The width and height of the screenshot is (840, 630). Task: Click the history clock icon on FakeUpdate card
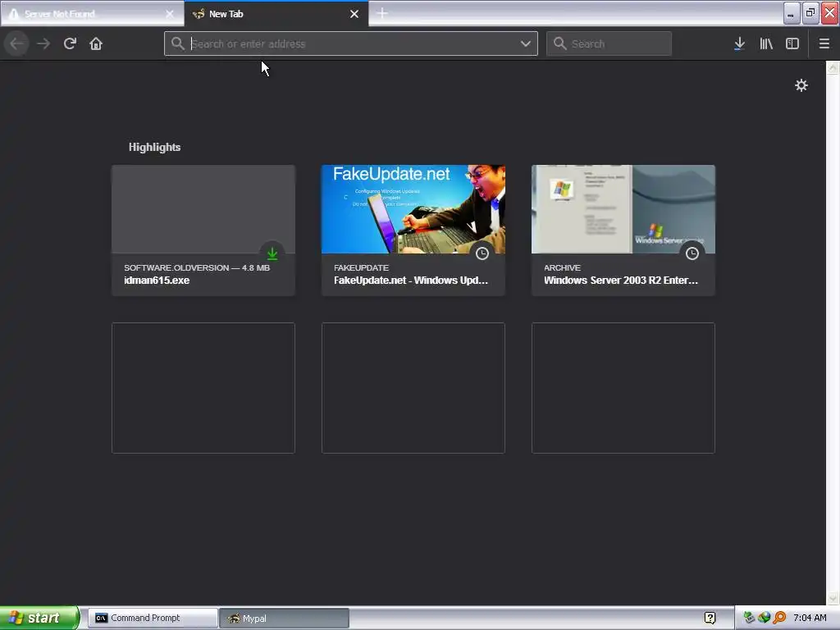(482, 253)
